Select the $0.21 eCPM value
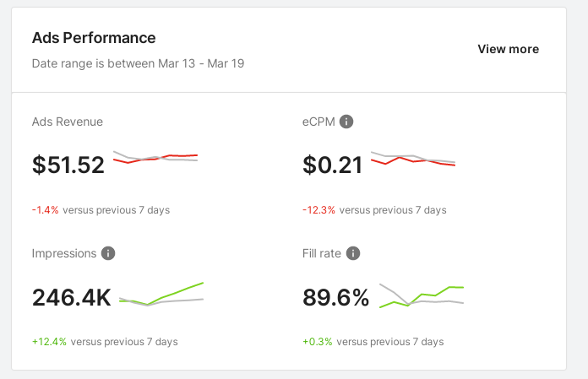Screen dimensions: 588x379 pos(332,165)
